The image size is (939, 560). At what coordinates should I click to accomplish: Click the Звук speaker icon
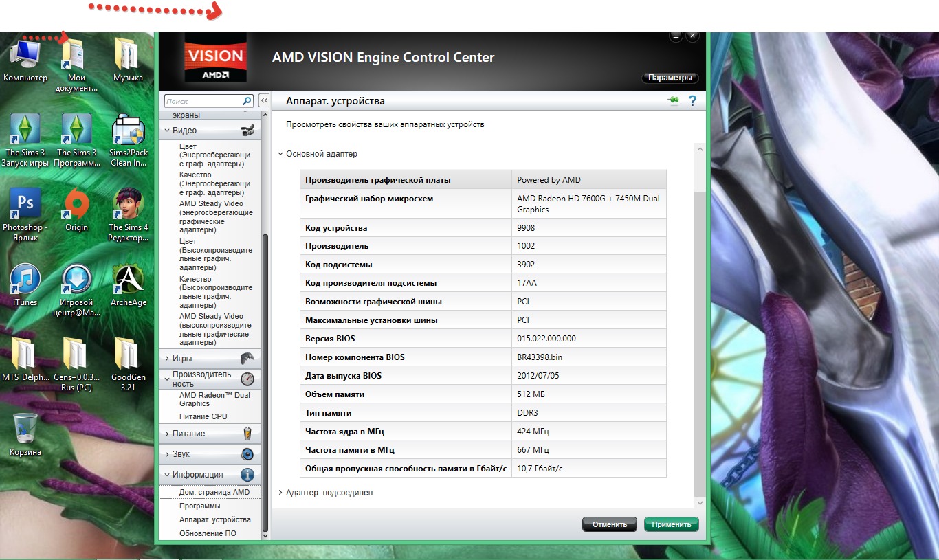point(247,454)
